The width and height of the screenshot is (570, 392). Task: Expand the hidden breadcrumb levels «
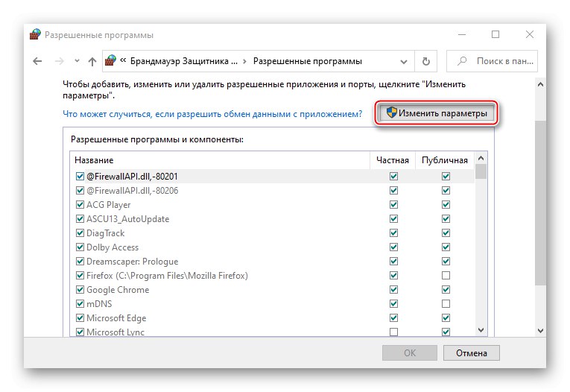(123, 60)
